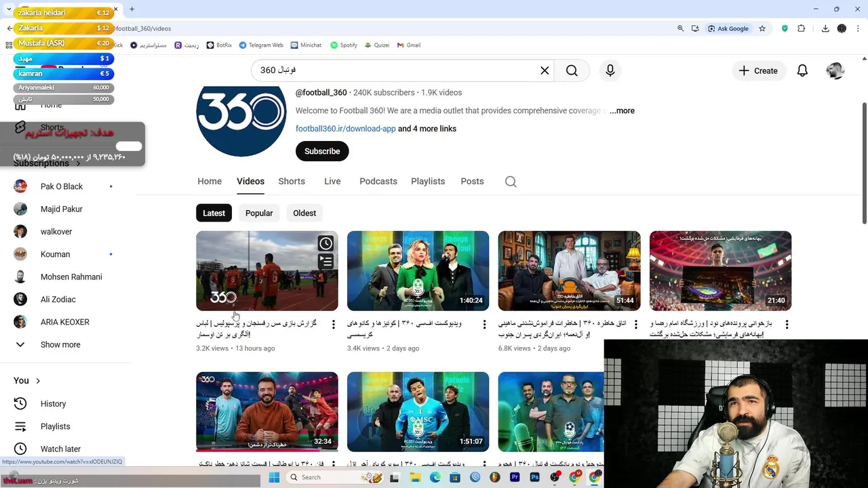Open Premiere Pro from the taskbar
The image size is (868, 488).
coord(515,478)
